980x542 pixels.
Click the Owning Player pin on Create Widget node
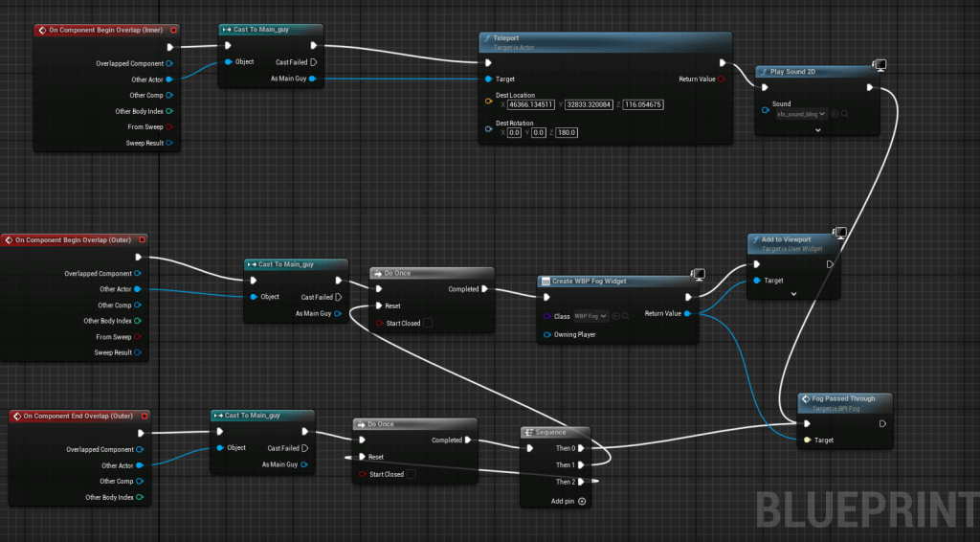click(x=546, y=334)
